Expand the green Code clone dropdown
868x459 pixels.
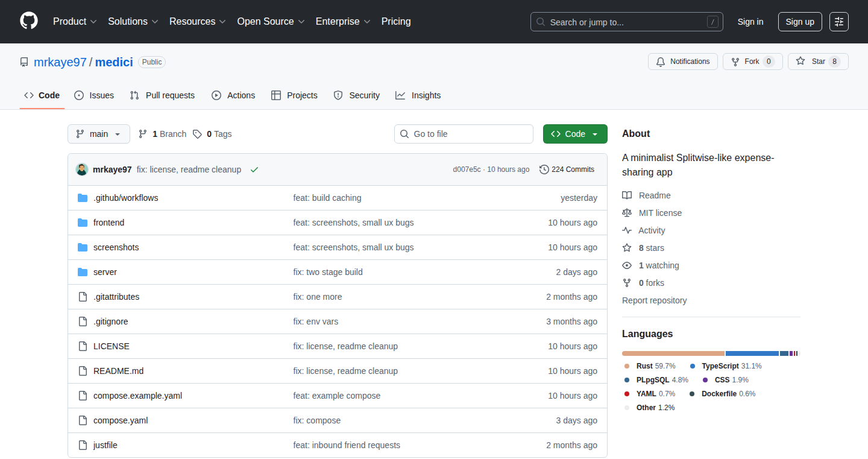(x=575, y=134)
